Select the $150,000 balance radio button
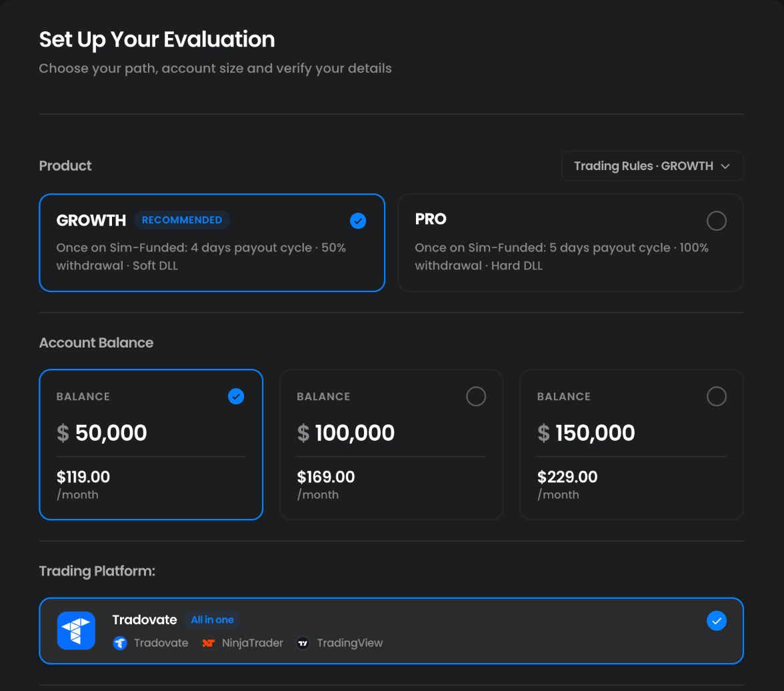This screenshot has width=784, height=691. (717, 396)
